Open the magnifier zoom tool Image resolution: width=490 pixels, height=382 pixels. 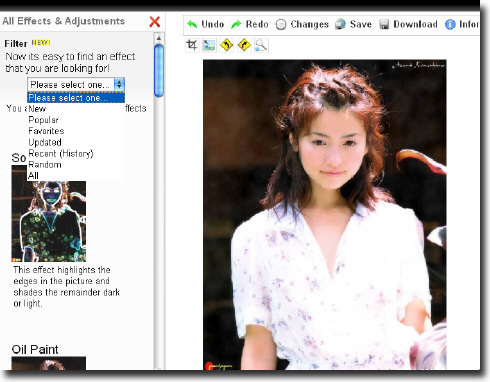coord(261,45)
